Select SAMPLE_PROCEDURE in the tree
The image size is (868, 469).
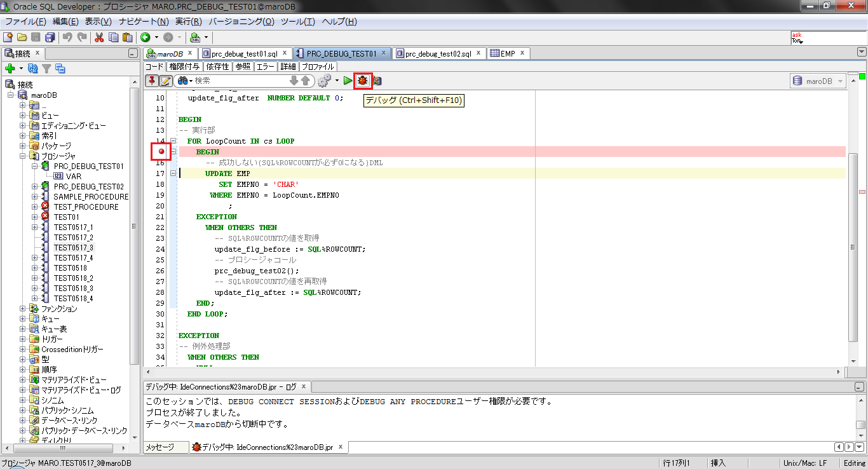coord(91,197)
